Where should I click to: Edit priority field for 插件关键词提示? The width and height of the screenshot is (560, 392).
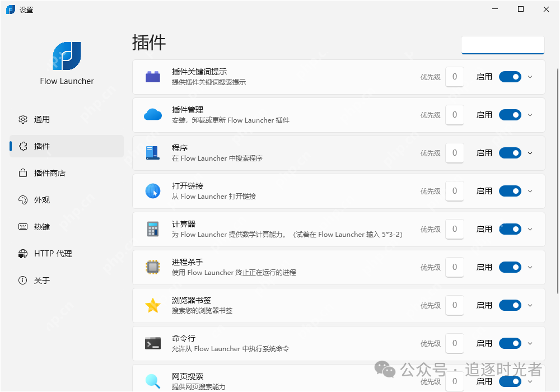point(455,77)
